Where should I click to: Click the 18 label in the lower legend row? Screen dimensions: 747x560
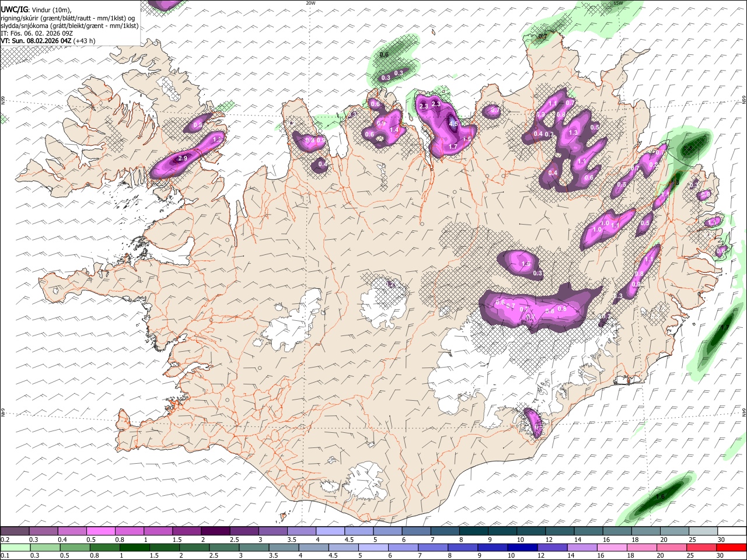630,555
